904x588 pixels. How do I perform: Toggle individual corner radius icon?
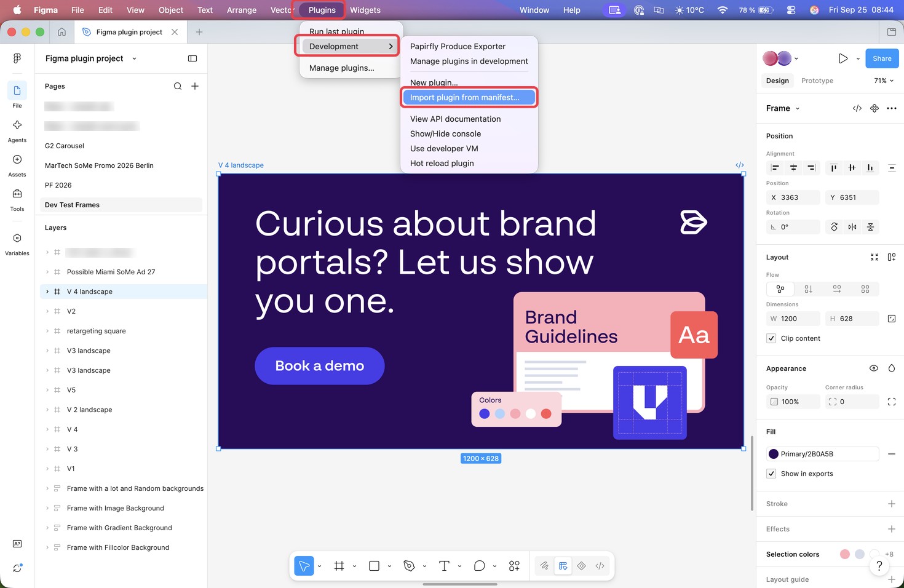[892, 402]
